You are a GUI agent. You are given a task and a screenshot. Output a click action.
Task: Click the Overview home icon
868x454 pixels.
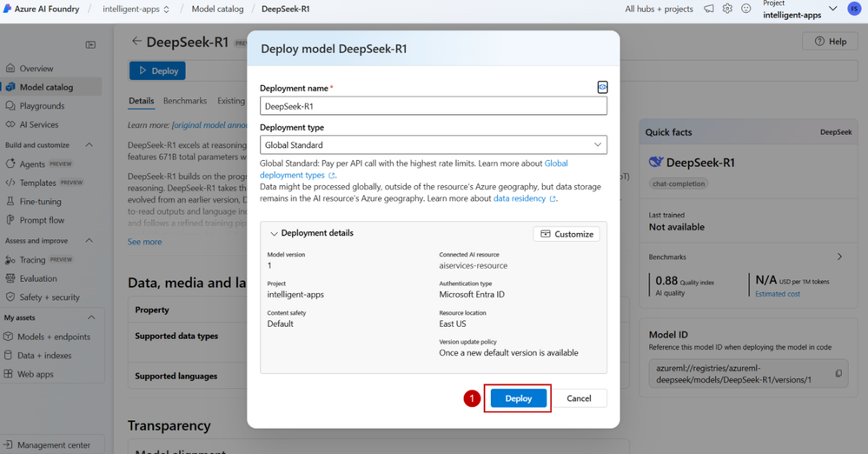point(10,69)
